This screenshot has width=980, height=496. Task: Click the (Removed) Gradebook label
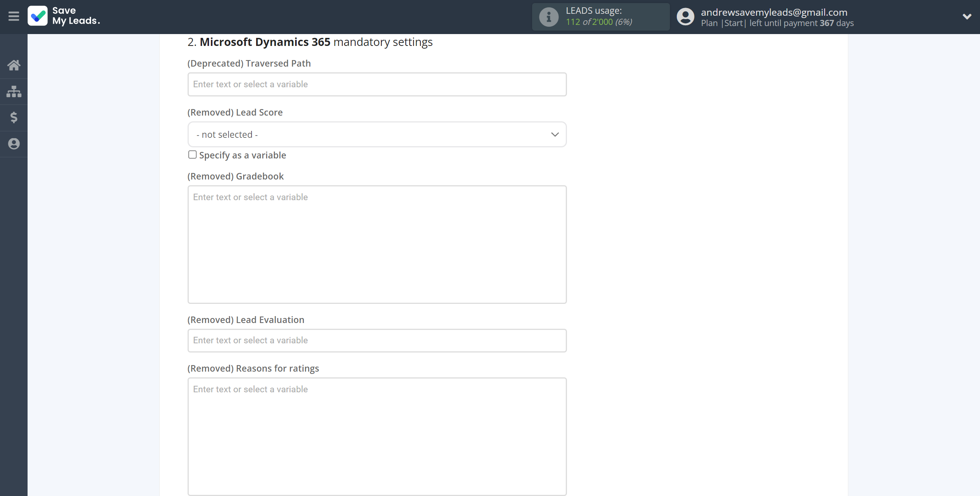click(235, 176)
